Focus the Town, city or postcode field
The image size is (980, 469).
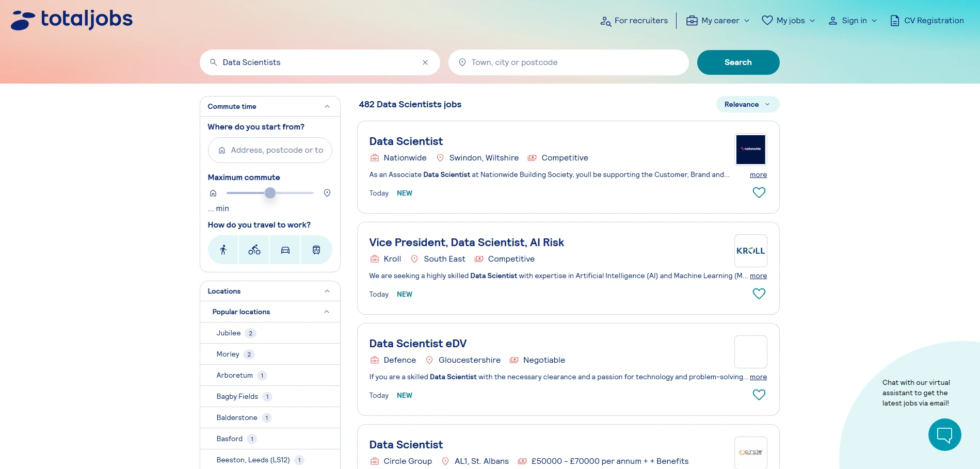[x=568, y=62]
